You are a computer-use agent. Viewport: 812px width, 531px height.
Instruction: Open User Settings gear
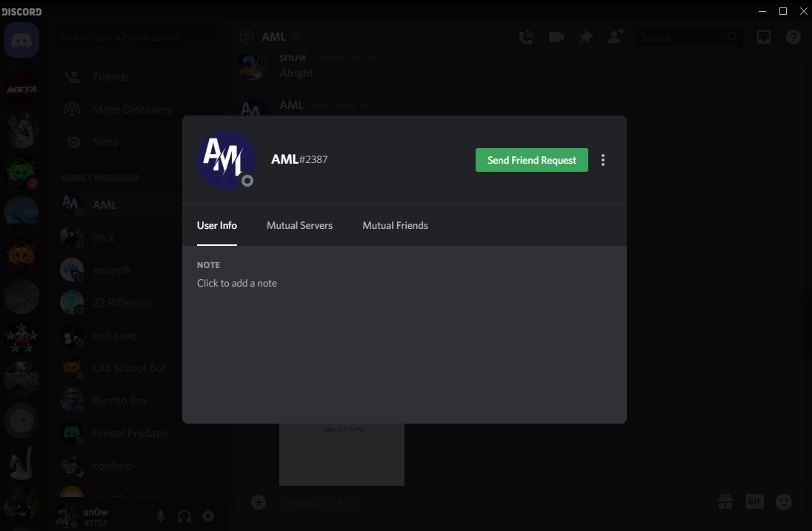click(208, 516)
